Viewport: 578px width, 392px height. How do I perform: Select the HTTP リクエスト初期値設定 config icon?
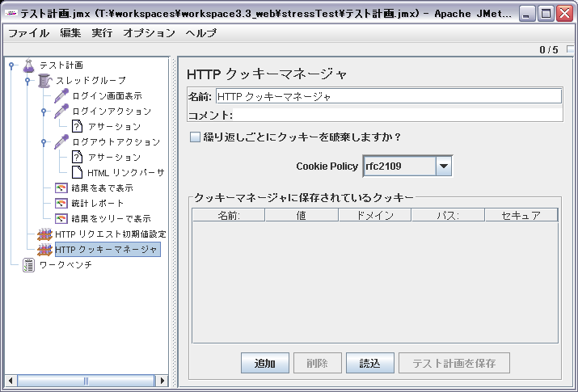(x=45, y=234)
